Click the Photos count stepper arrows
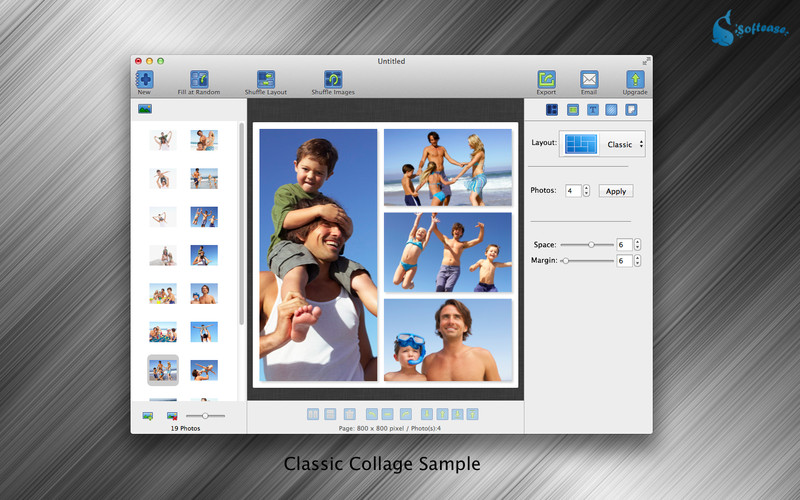800x500 pixels. coord(586,191)
